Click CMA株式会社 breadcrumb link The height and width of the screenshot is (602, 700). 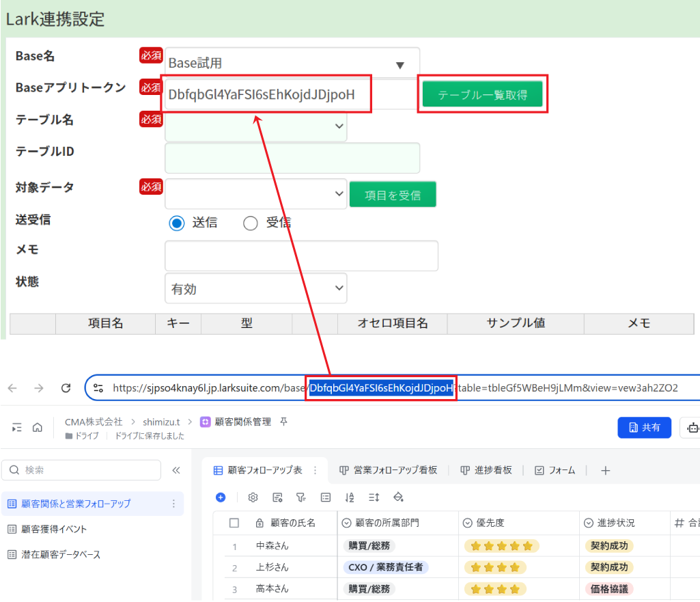pos(94,422)
